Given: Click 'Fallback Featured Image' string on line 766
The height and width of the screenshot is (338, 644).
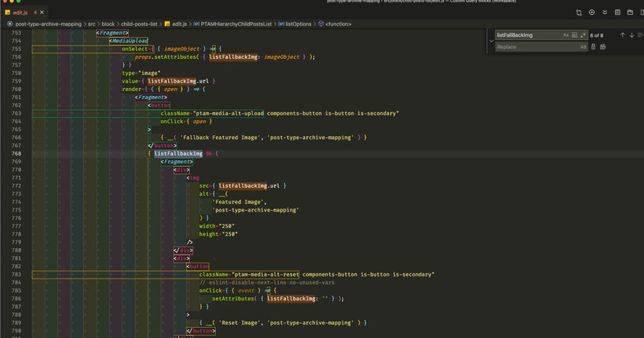Looking at the screenshot, I should (x=221, y=138).
